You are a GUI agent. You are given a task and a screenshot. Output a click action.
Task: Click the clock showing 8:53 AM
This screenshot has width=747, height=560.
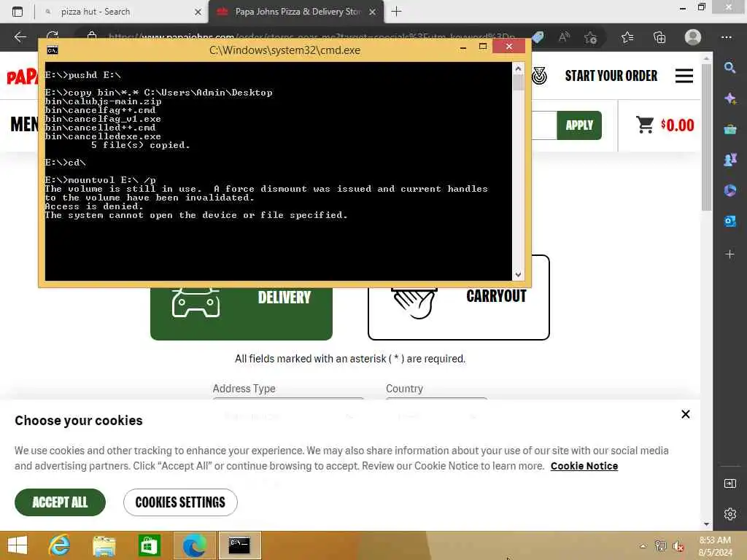click(x=715, y=540)
